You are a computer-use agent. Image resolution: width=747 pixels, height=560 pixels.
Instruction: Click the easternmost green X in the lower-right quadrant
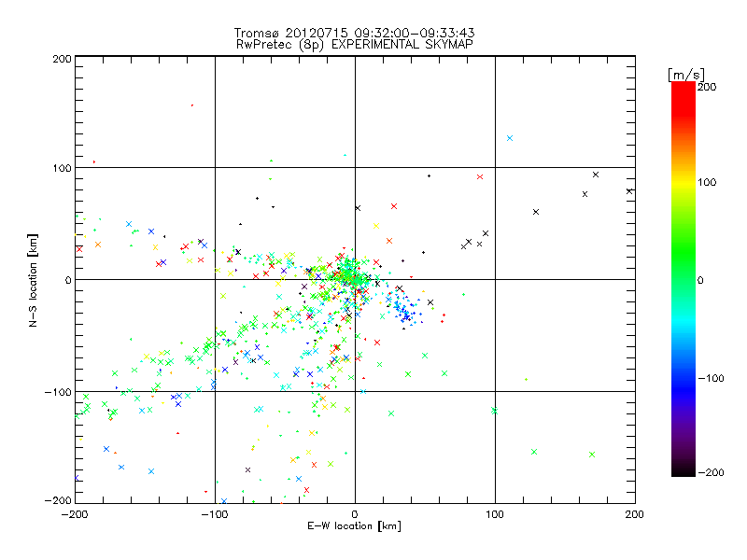pos(592,455)
